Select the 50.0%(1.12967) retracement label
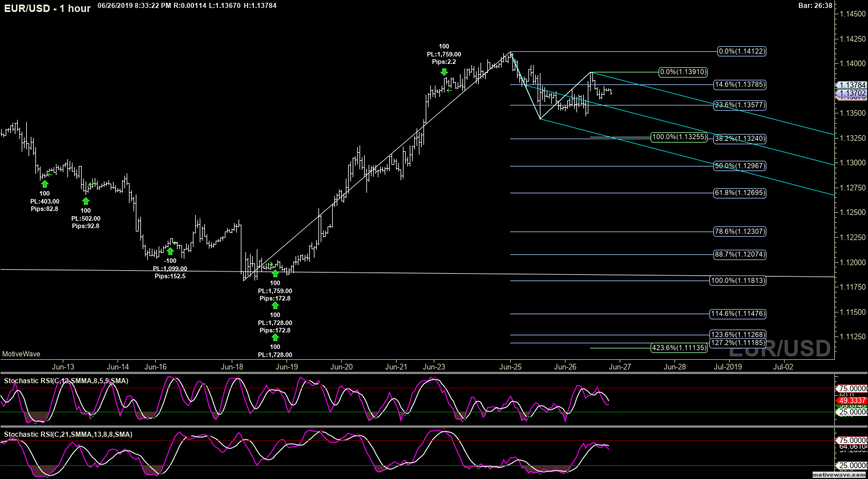This screenshot has height=479, width=868. coord(740,166)
